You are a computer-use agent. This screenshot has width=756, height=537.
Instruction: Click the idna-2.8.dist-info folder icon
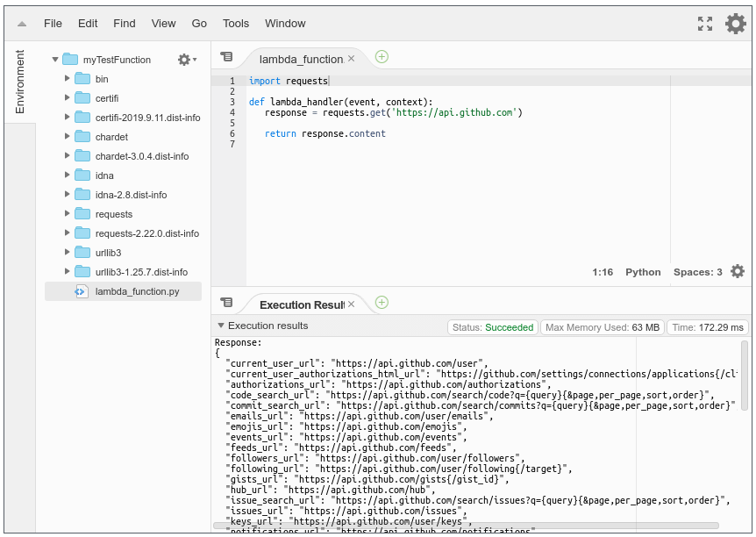coord(82,195)
